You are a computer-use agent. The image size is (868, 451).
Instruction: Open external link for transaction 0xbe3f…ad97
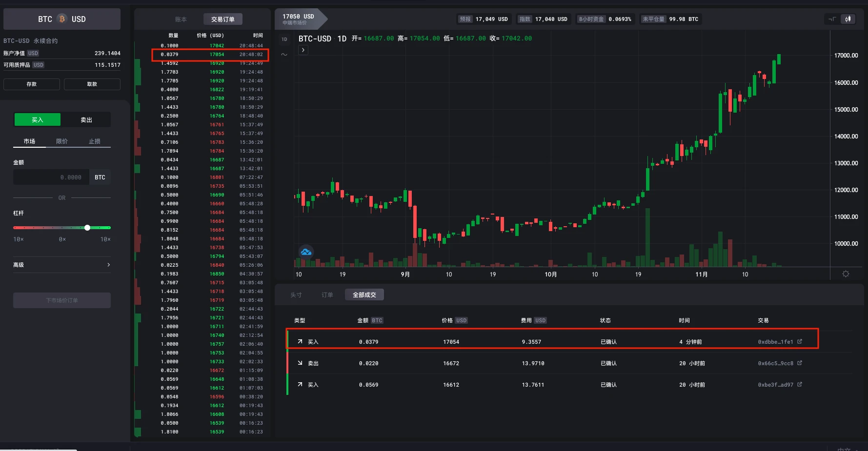pyautogui.click(x=800, y=385)
